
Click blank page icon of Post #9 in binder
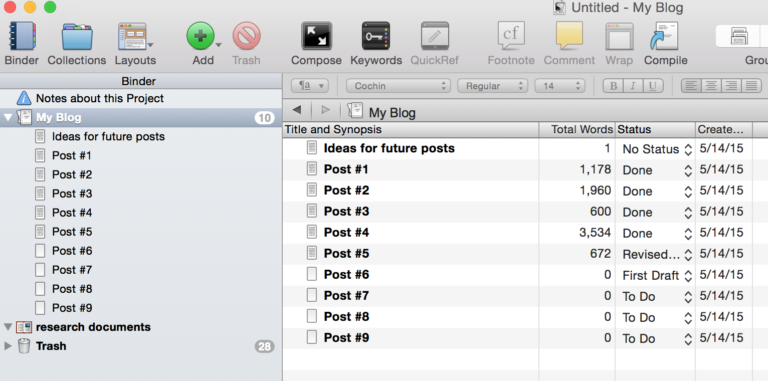click(40, 308)
